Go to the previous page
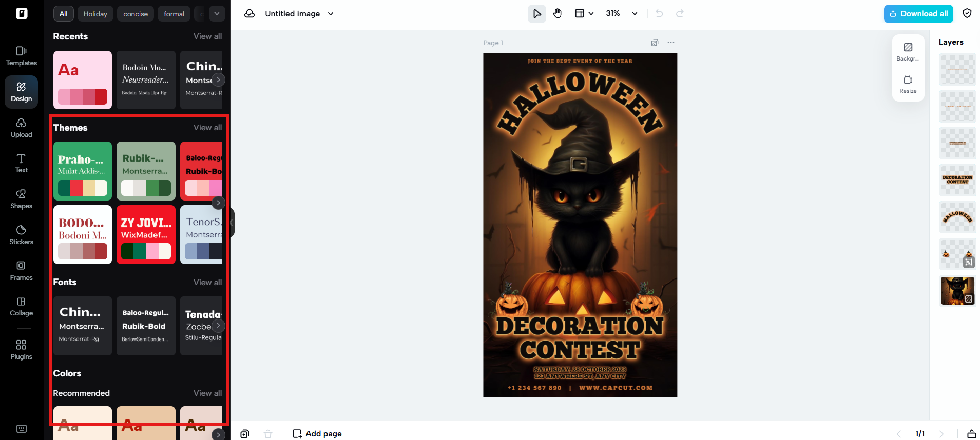This screenshot has height=440, width=980. pos(899,434)
